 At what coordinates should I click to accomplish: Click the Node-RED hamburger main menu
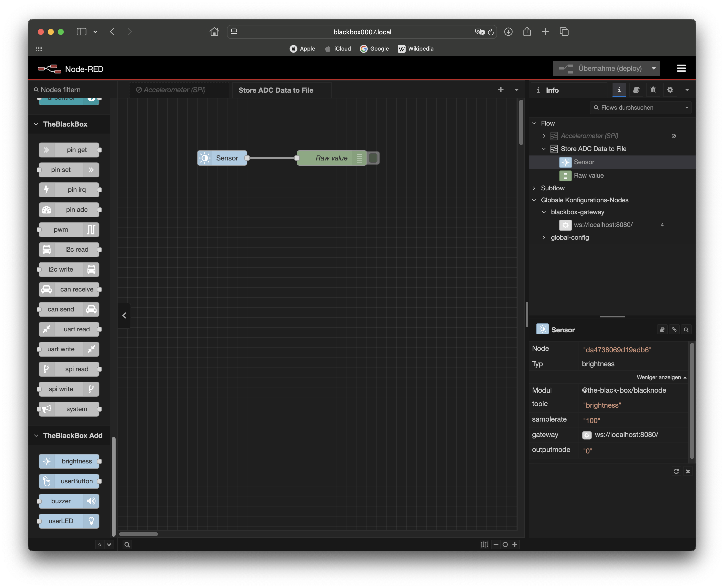tap(681, 69)
